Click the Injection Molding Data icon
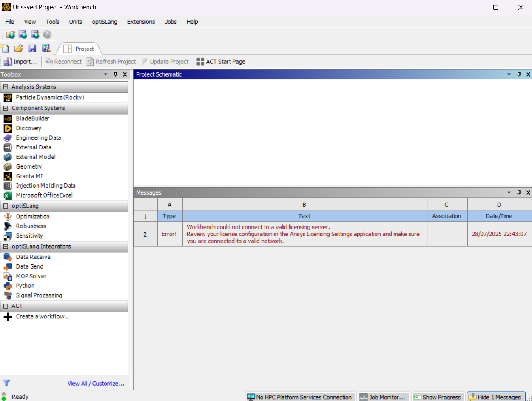Viewport: 532px width, 401px height. pyautogui.click(x=8, y=186)
